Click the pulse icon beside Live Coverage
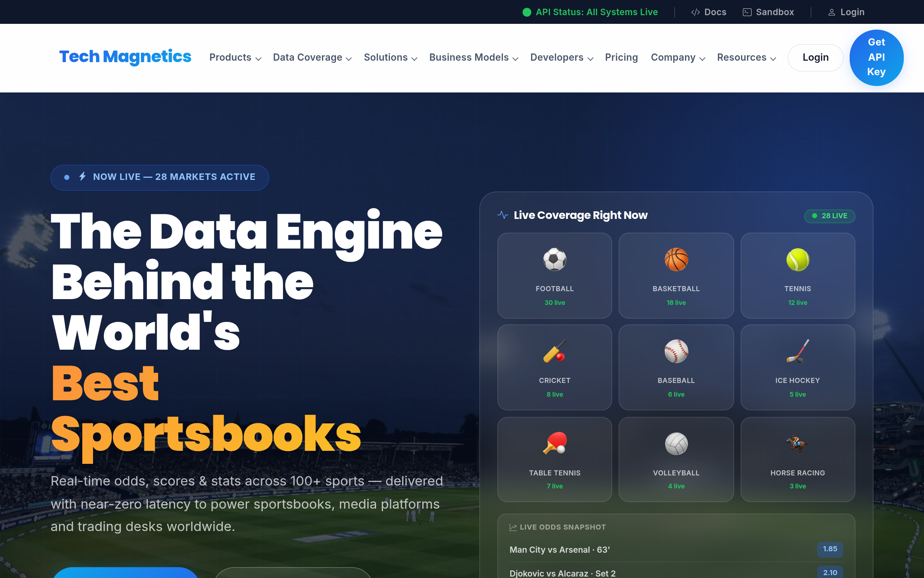The height and width of the screenshot is (578, 924). coord(502,215)
